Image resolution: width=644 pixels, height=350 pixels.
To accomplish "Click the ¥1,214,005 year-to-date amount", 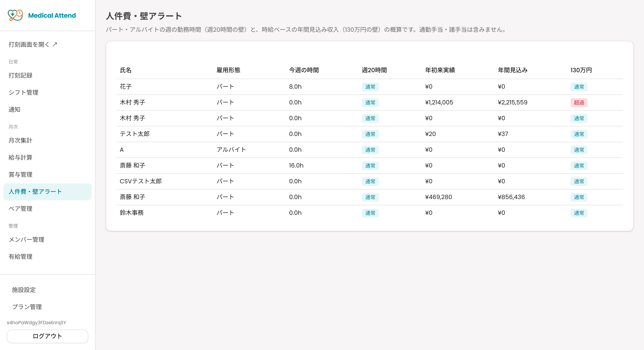I will [439, 103].
